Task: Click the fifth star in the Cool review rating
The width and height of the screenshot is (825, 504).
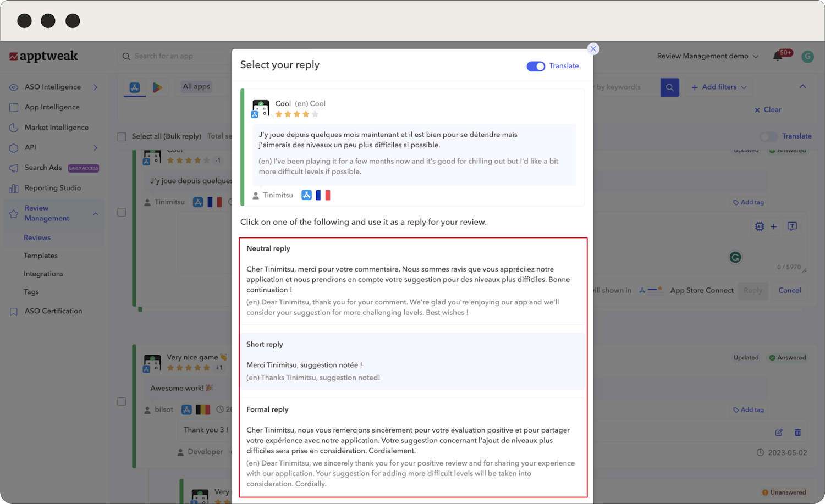Action: pyautogui.click(x=314, y=114)
